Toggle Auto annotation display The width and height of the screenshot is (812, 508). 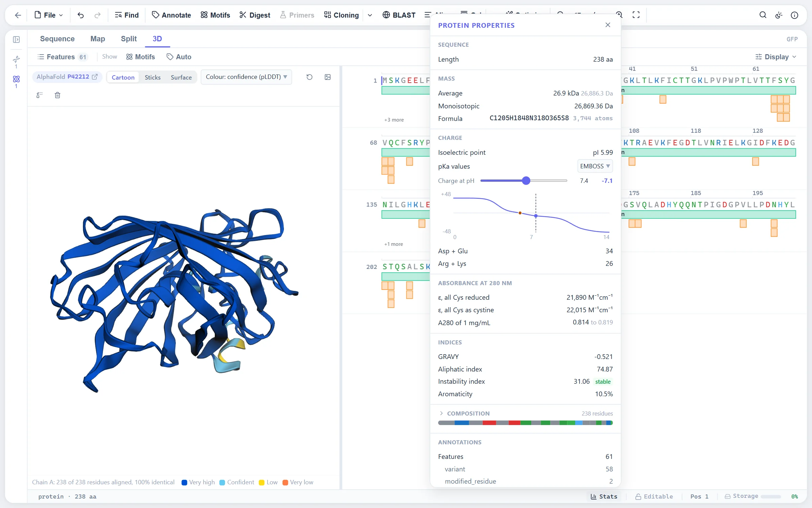coord(179,57)
